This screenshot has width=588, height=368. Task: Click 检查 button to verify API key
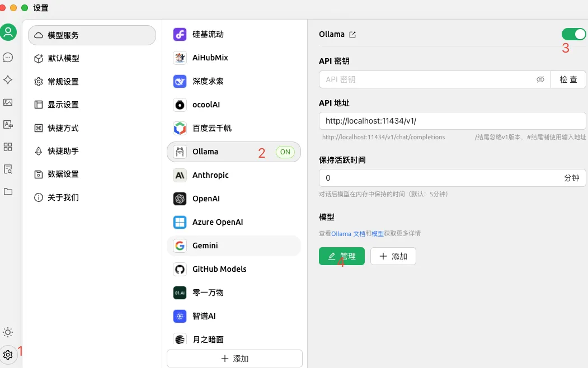pyautogui.click(x=568, y=79)
